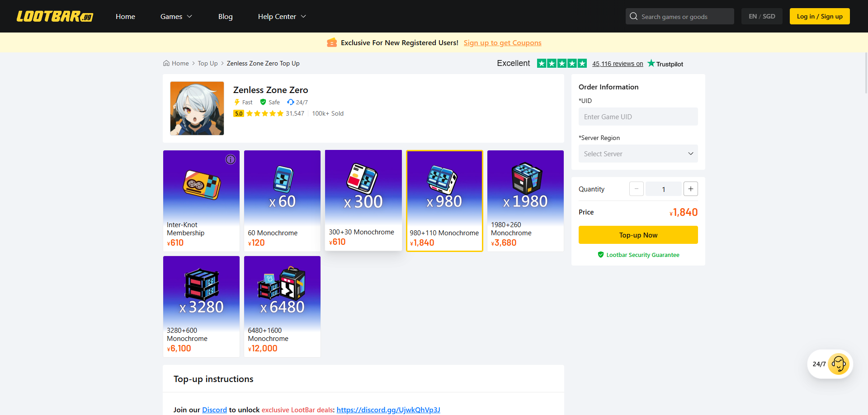Click the Trustpilot green star rating

pyautogui.click(x=562, y=63)
